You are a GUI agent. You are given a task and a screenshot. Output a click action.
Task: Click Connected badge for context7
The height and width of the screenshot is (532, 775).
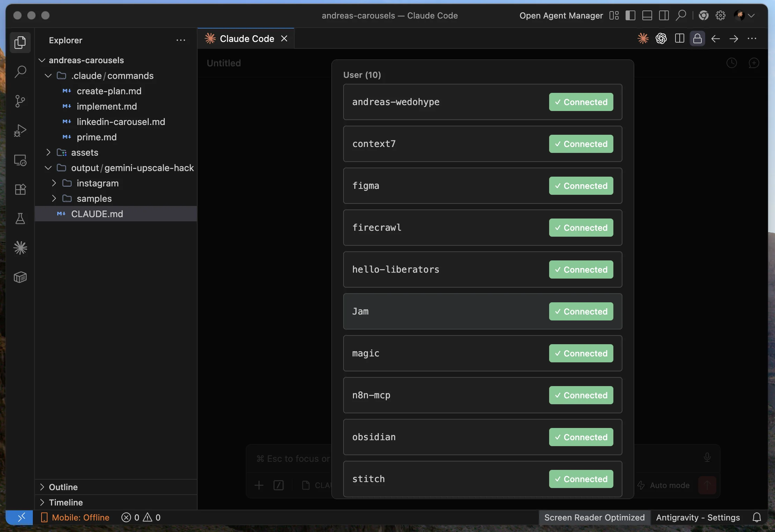coord(581,144)
